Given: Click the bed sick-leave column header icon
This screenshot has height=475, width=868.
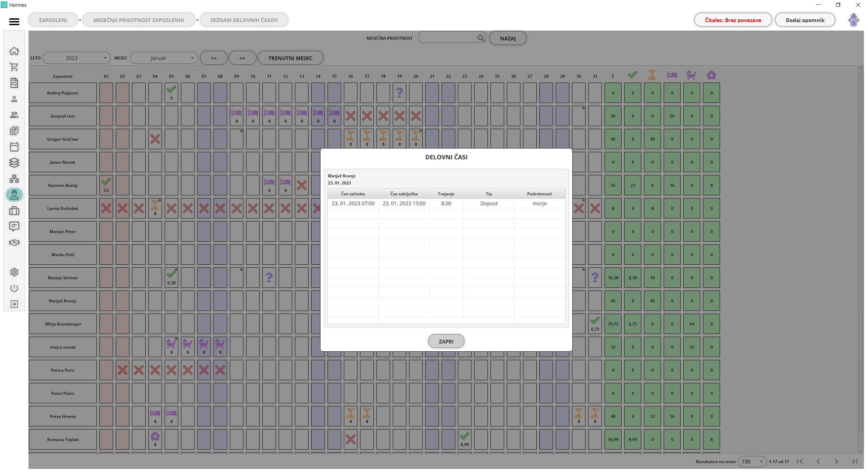Looking at the screenshot, I should (672, 75).
